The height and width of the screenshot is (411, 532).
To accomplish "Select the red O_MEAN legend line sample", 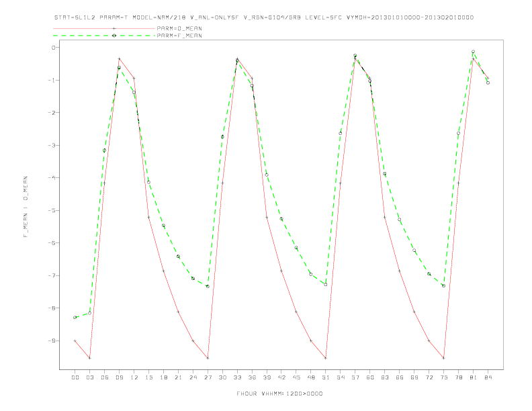I will click(x=104, y=28).
